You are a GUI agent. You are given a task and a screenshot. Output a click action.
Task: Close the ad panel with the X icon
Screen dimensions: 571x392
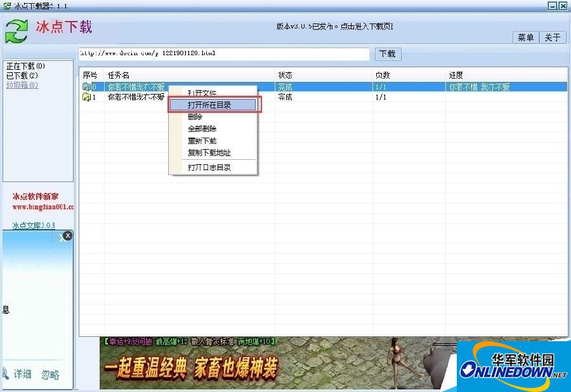pyautogui.click(x=67, y=235)
